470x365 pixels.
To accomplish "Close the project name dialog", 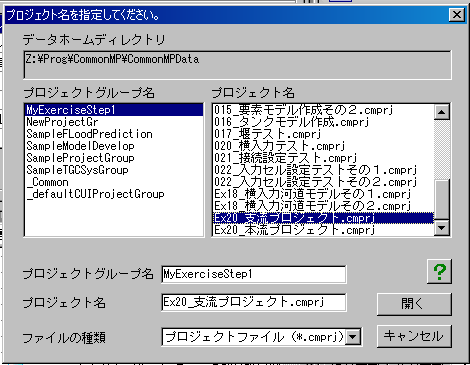I will click(457, 15).
